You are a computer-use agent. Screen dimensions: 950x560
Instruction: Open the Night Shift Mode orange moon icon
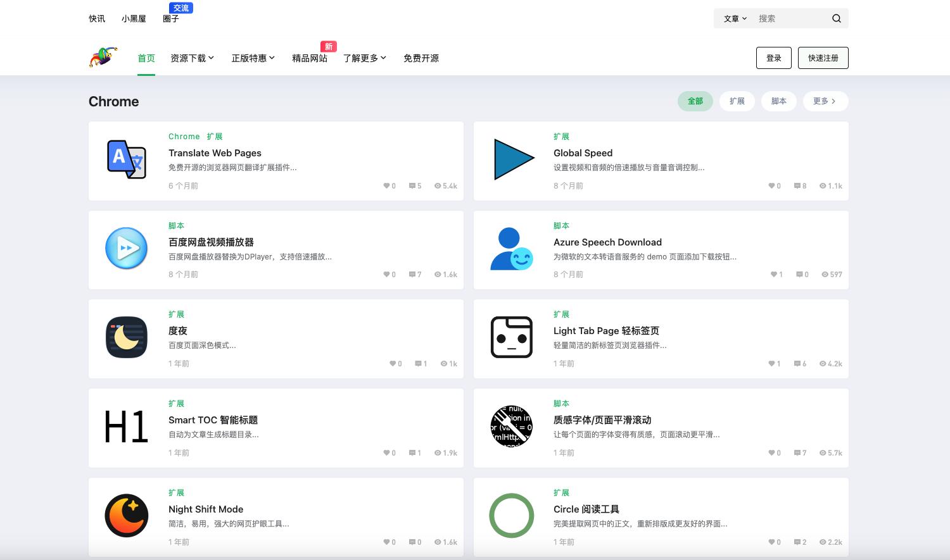[127, 516]
